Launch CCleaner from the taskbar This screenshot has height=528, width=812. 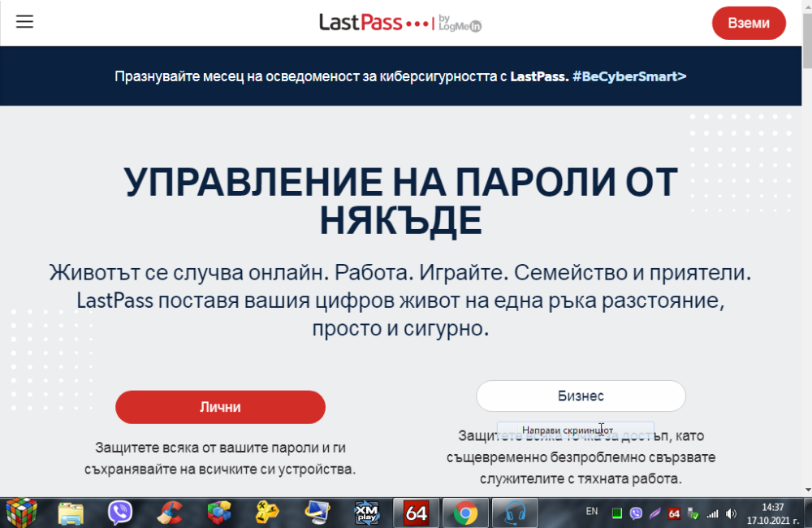(170, 513)
